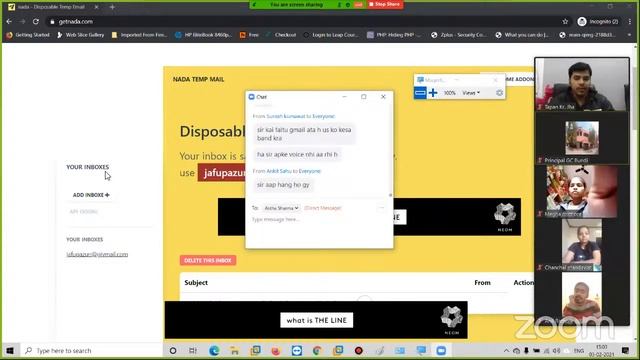Click the NADA TEMP MAIL logo
640x360 pixels.
pyautogui.click(x=198, y=79)
